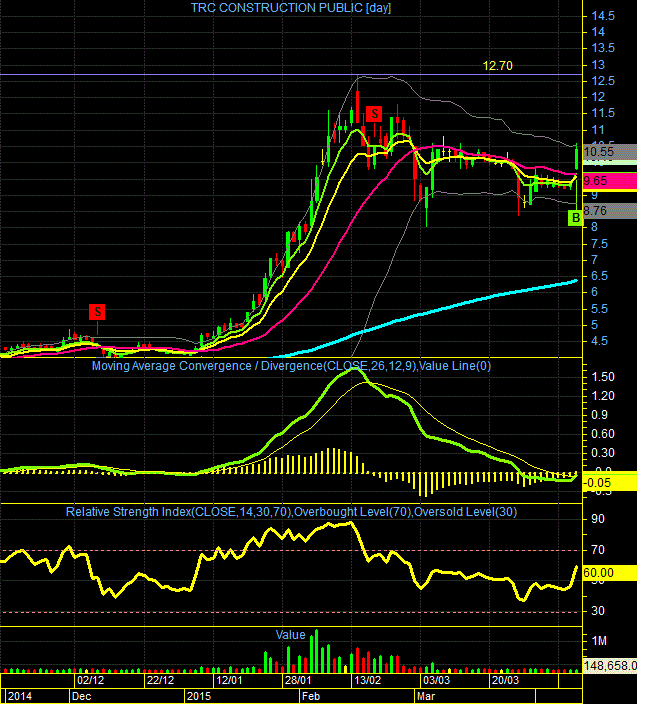Click the 6.5 price axis label

[599, 276]
